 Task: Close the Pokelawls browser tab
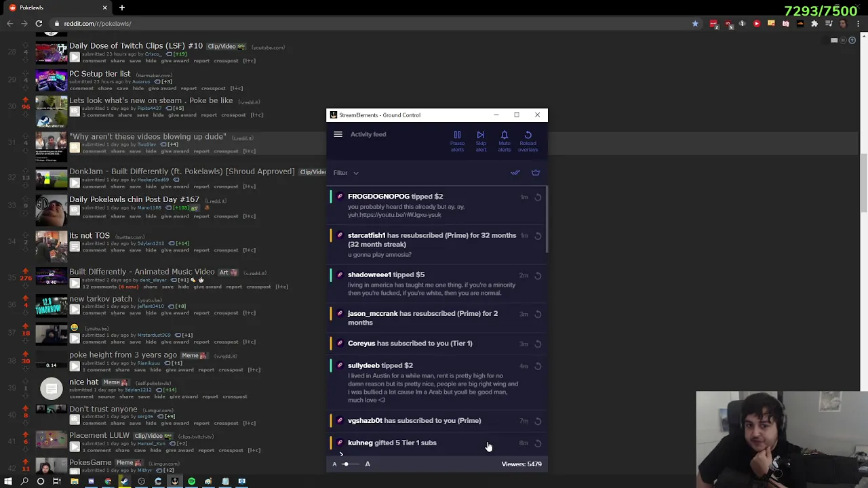(104, 7)
